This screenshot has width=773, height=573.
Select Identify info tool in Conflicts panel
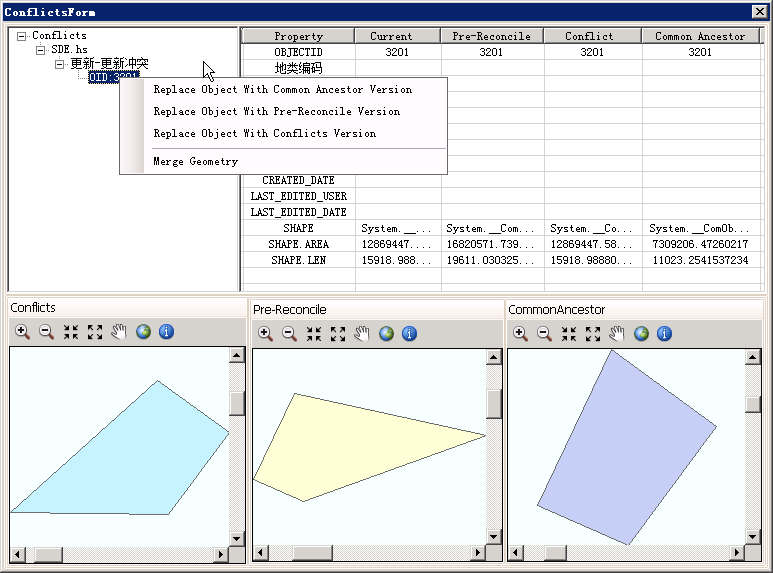(x=167, y=332)
